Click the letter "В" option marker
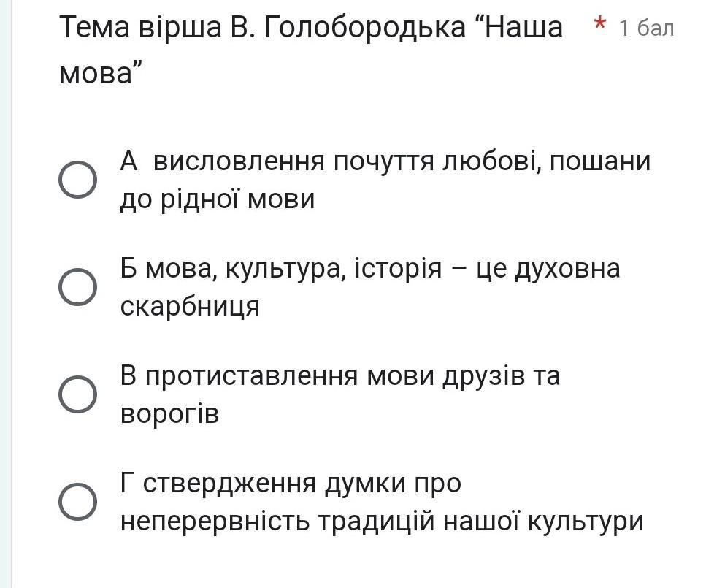 pos(129,376)
